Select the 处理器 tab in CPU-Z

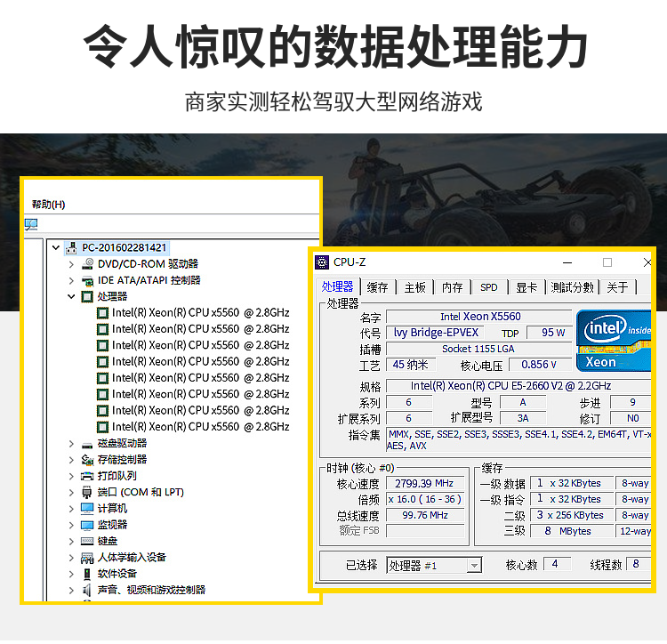(338, 286)
